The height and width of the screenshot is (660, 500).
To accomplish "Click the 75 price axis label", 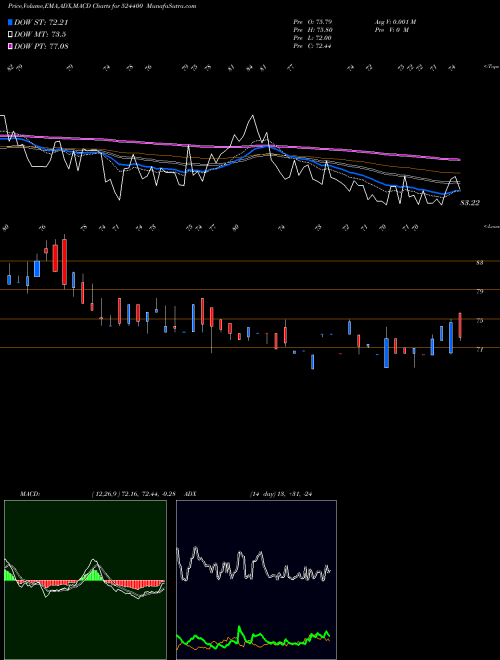I will [x=479, y=321].
